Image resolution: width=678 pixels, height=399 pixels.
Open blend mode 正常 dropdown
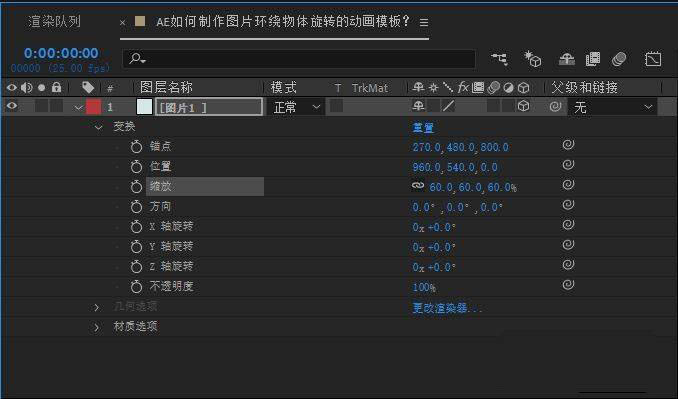click(x=296, y=107)
